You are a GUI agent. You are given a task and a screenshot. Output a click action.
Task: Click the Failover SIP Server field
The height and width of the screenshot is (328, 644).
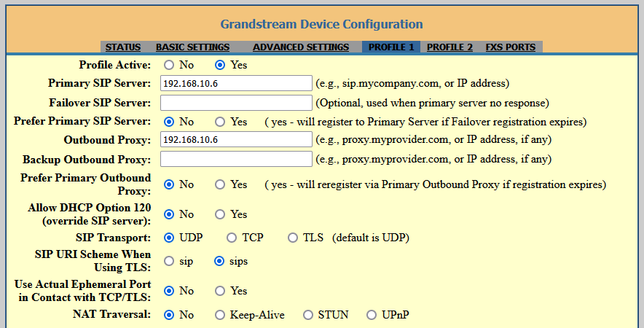pos(235,103)
